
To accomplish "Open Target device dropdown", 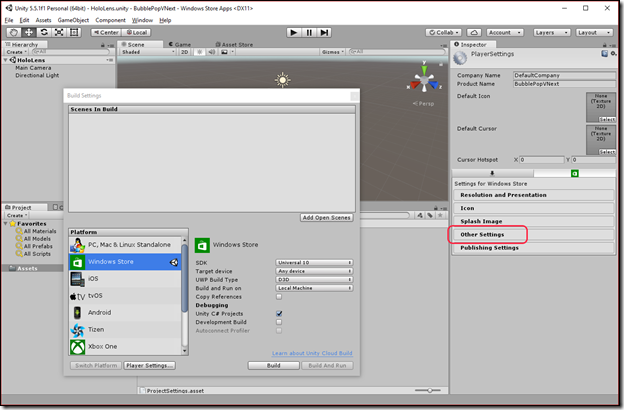I will point(314,271).
